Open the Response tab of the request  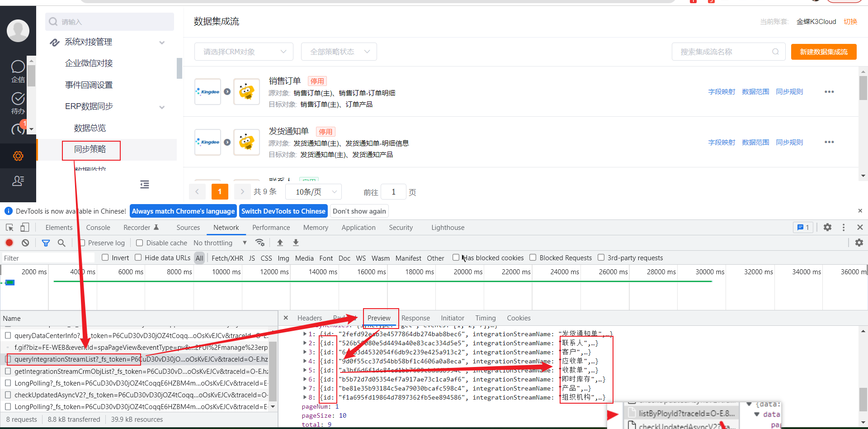[x=415, y=318]
